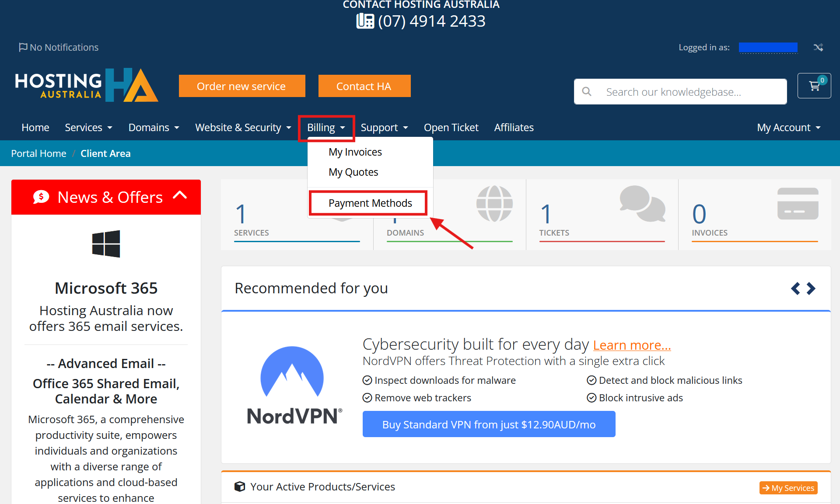Go to the Affiliates page

[514, 128]
